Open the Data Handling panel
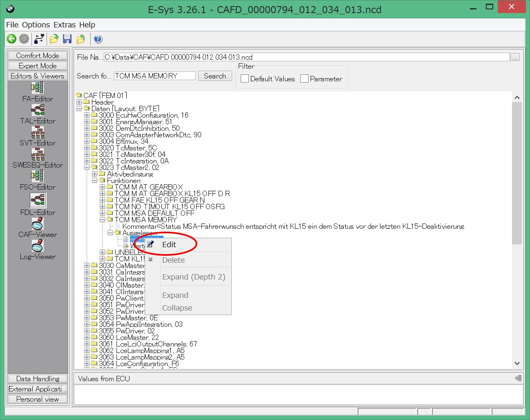The width and height of the screenshot is (530, 420). coord(38,379)
